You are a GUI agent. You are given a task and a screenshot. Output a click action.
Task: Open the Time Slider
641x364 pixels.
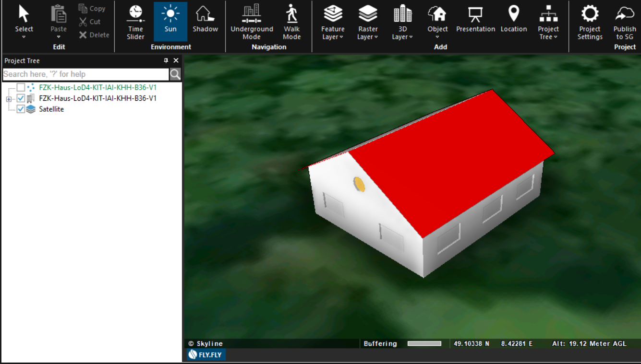tap(135, 22)
